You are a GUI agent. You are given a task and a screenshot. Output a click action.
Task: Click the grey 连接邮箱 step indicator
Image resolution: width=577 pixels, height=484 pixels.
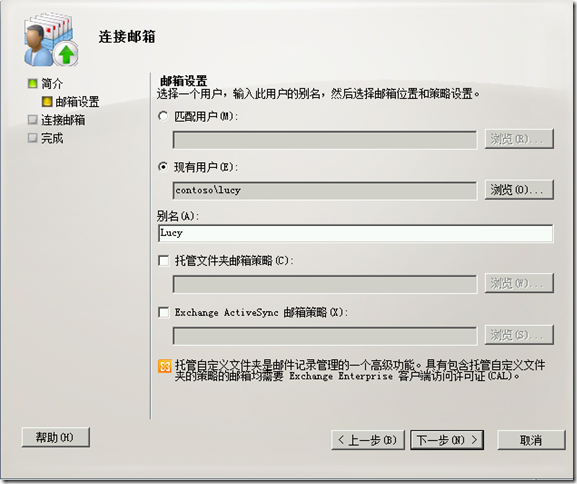point(33,119)
